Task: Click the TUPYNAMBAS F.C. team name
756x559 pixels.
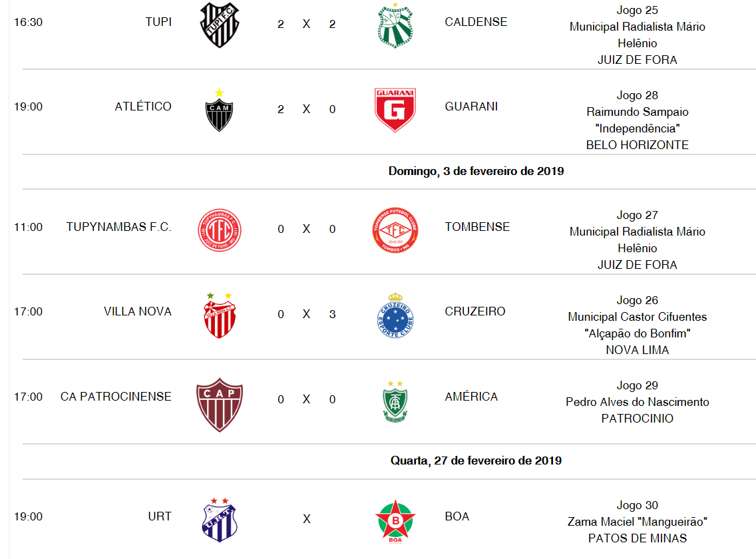Action: pyautogui.click(x=118, y=227)
